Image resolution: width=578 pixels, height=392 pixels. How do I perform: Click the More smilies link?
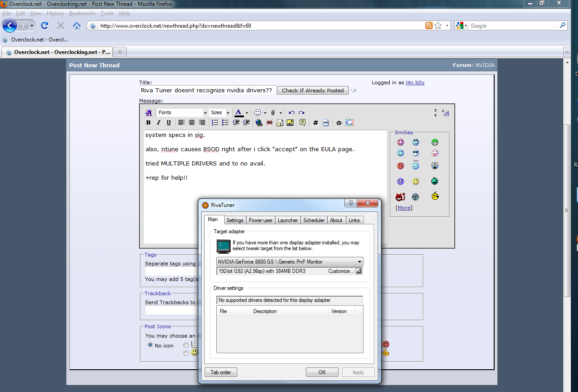point(404,208)
